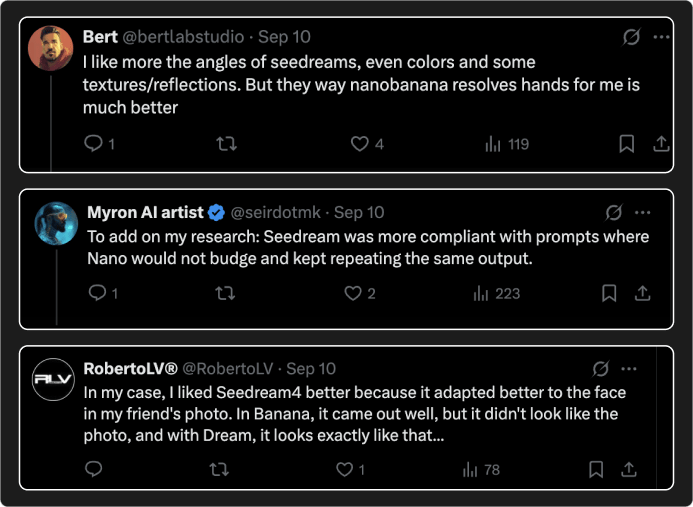The width and height of the screenshot is (693, 507).
Task: Click Sep 10 timestamp on RobertoLV's tweet
Action: (x=311, y=369)
